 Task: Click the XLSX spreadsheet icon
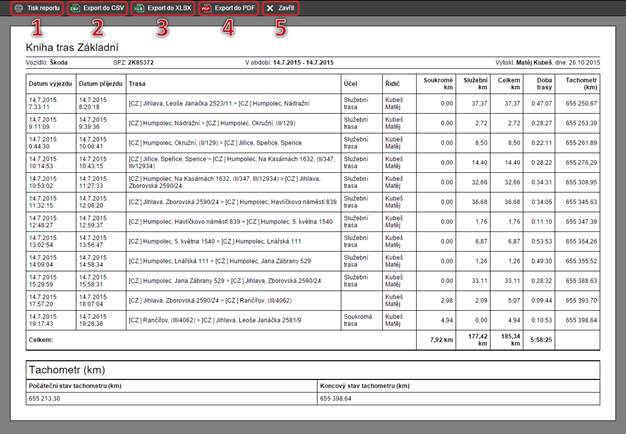(x=139, y=8)
